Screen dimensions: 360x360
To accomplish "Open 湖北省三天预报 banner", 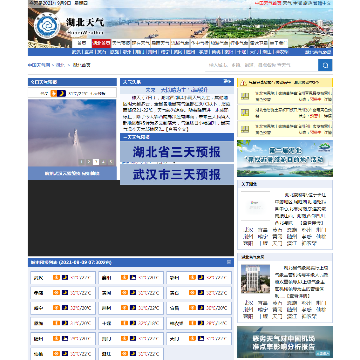I will pyautogui.click(x=177, y=152).
